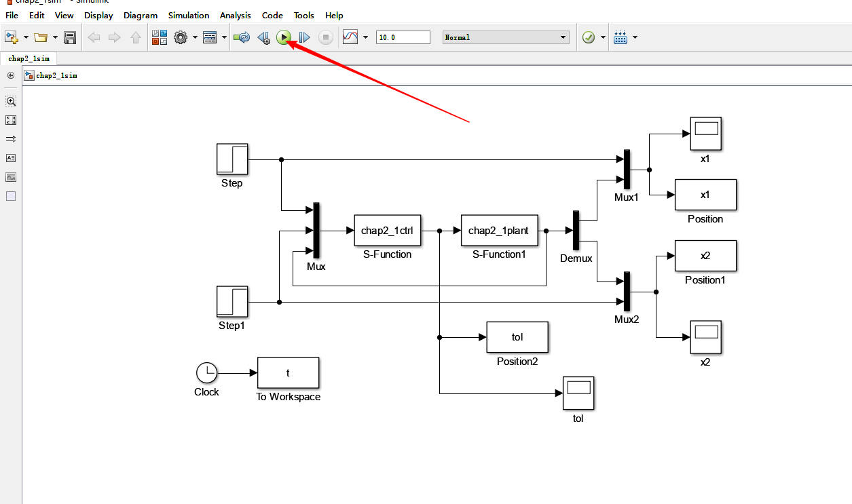
Task: Open the Code menu
Action: coord(272,15)
